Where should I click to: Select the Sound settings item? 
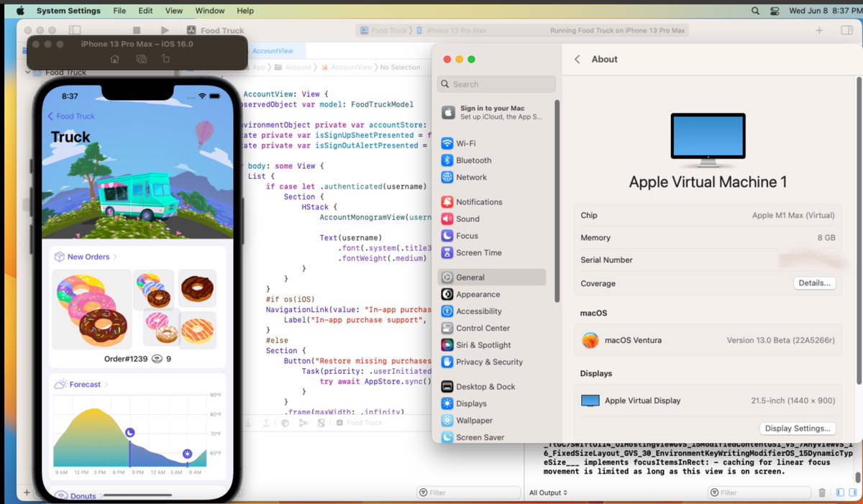tap(493, 219)
